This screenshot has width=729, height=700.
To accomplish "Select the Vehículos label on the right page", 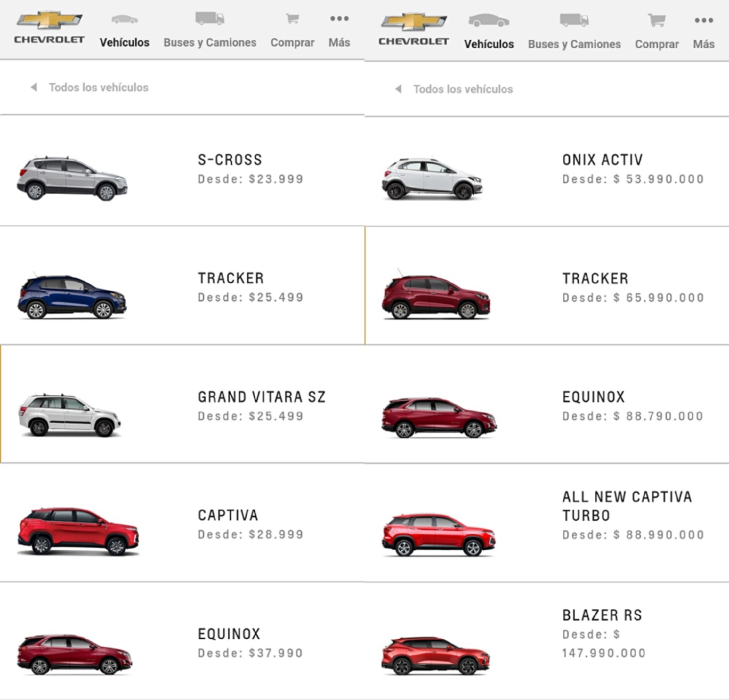I will [489, 44].
